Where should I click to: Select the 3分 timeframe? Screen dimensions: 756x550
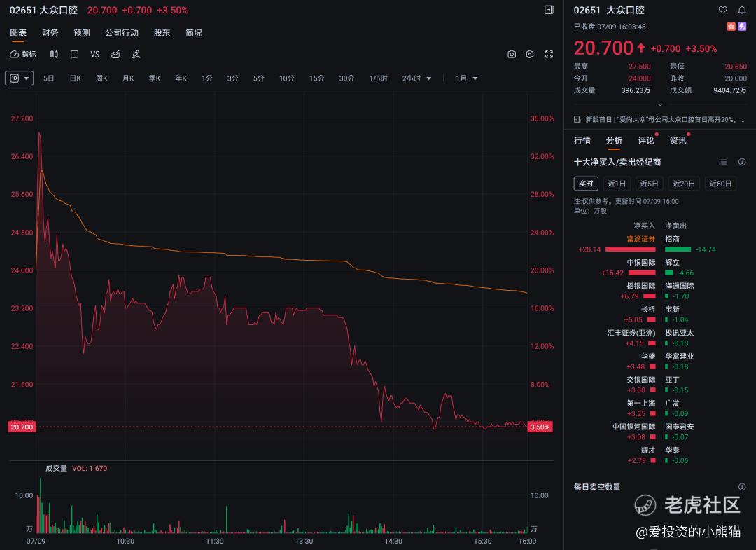tap(233, 78)
